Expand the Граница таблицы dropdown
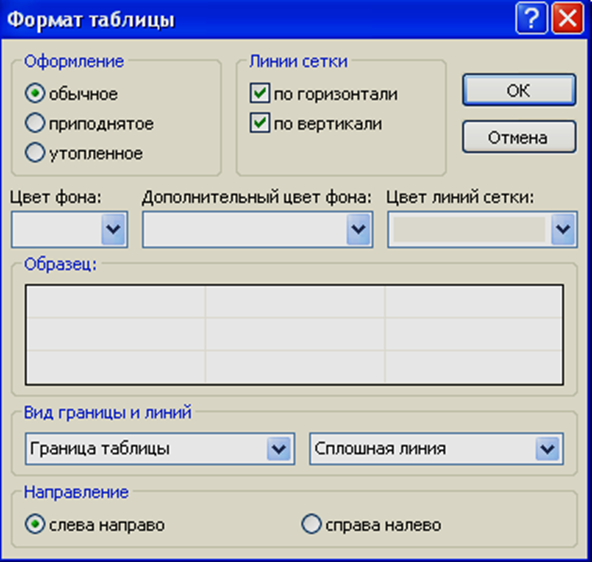This screenshot has height=562, width=592. point(279,449)
